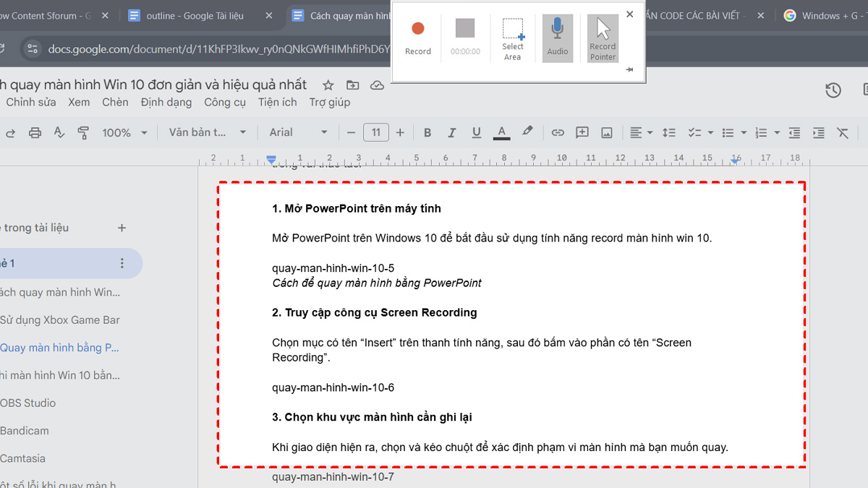Click the checklist icon
This screenshot has width=868, height=488.
pyautogui.click(x=694, y=132)
